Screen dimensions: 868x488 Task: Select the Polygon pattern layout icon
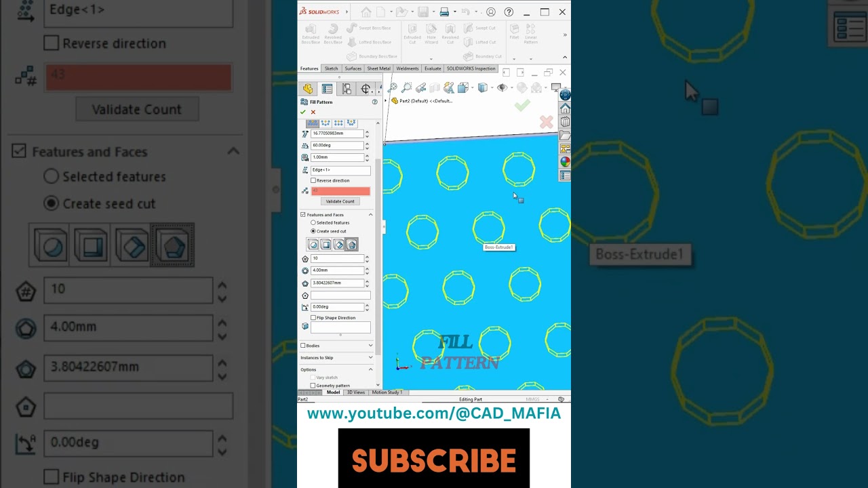click(351, 123)
